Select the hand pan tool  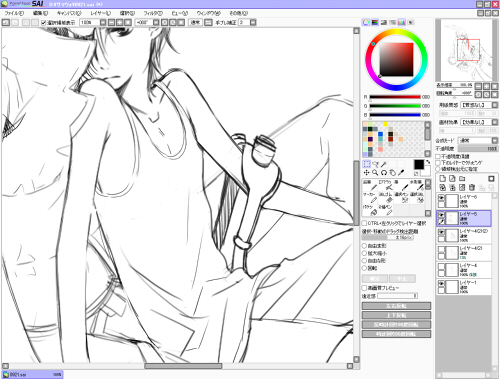tap(393, 172)
